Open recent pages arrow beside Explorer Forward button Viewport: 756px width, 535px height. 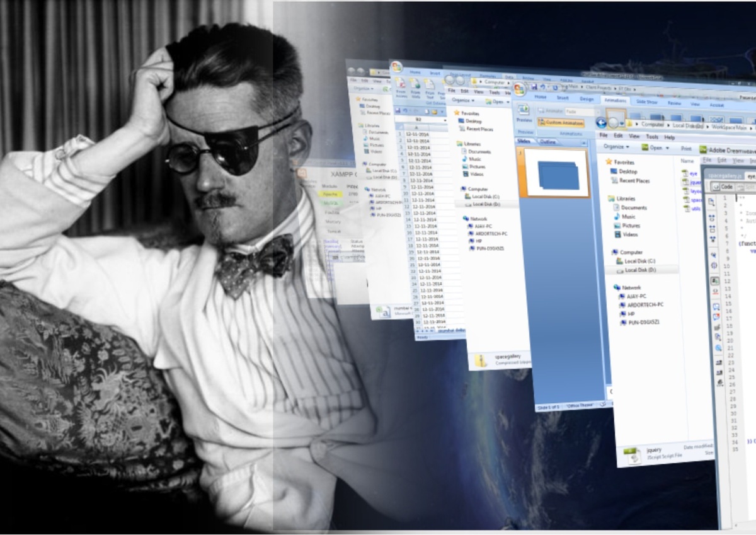[622, 124]
